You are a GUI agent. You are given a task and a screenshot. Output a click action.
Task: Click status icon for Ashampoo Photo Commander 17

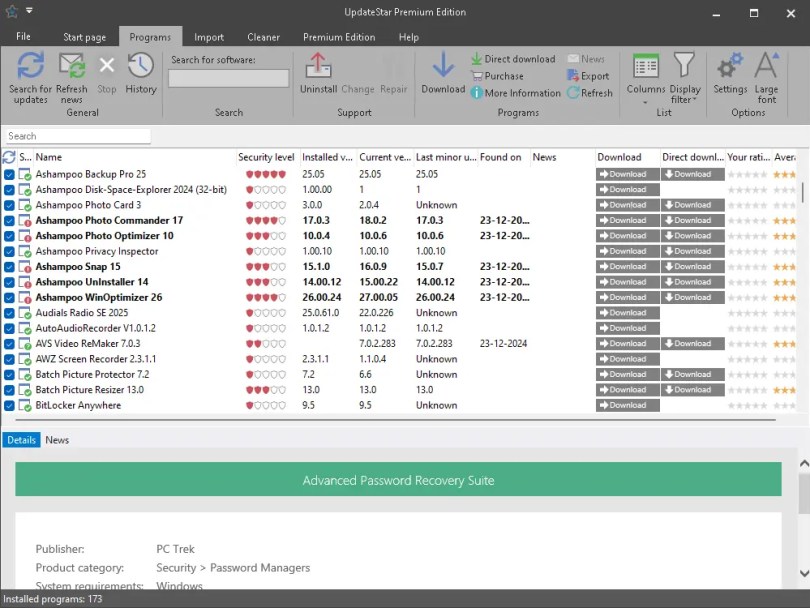[25, 221]
